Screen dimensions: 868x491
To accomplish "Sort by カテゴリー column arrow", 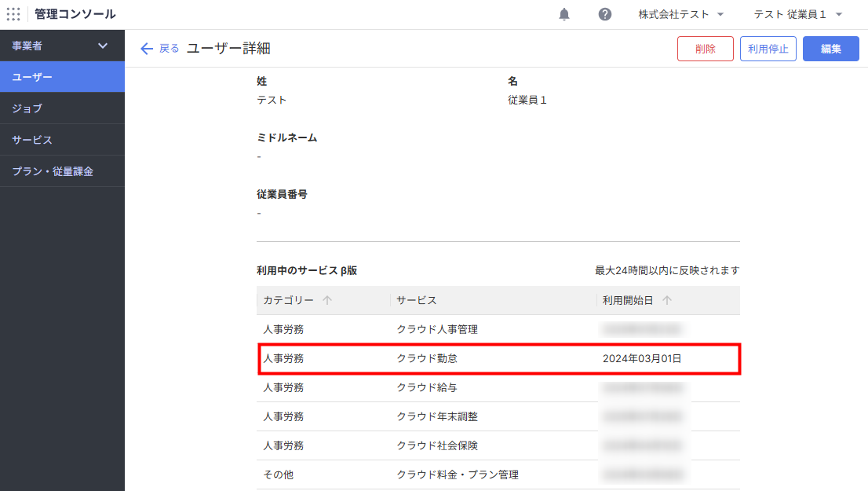I will tap(327, 300).
